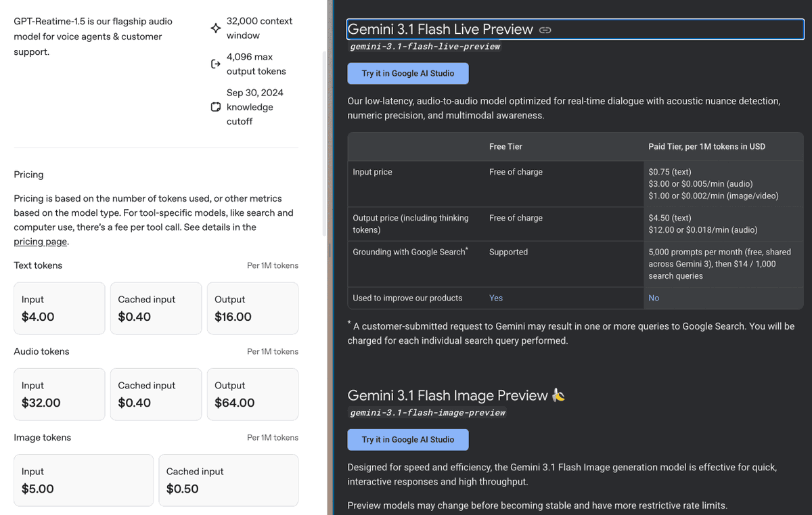Click Free of charge in Output price row
The height and width of the screenshot is (515, 812).
(x=516, y=218)
